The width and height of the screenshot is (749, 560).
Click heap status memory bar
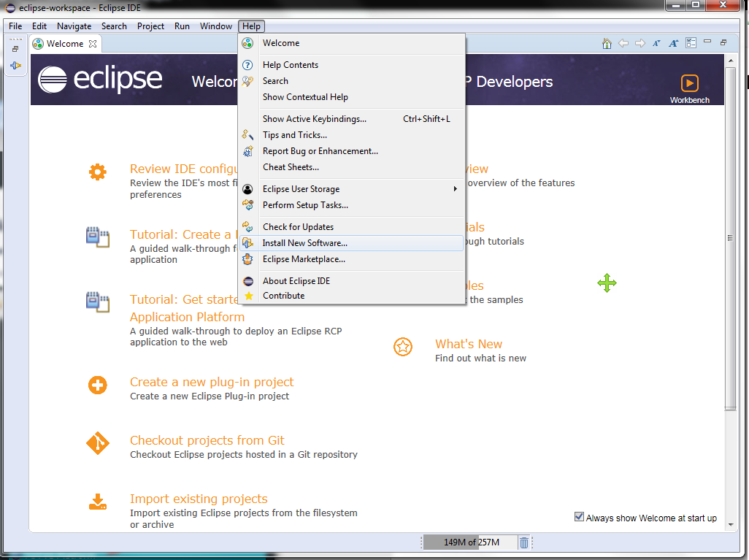[471, 542]
